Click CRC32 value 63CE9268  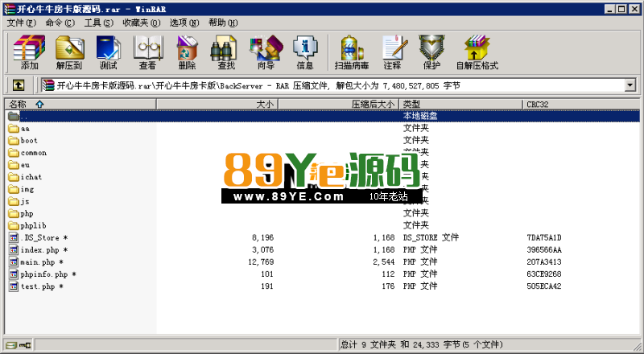coord(544,274)
